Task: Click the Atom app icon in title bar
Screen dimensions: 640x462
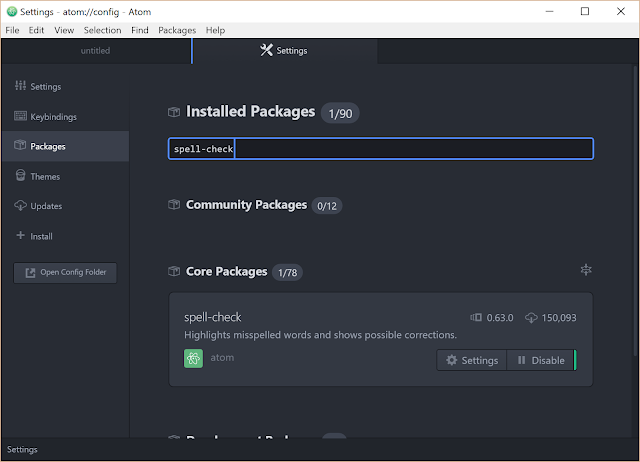Action: (x=12, y=11)
